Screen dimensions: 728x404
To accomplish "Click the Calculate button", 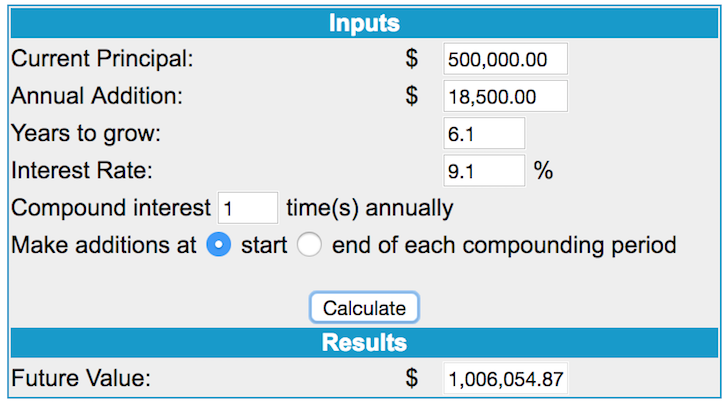I will coord(364,307).
